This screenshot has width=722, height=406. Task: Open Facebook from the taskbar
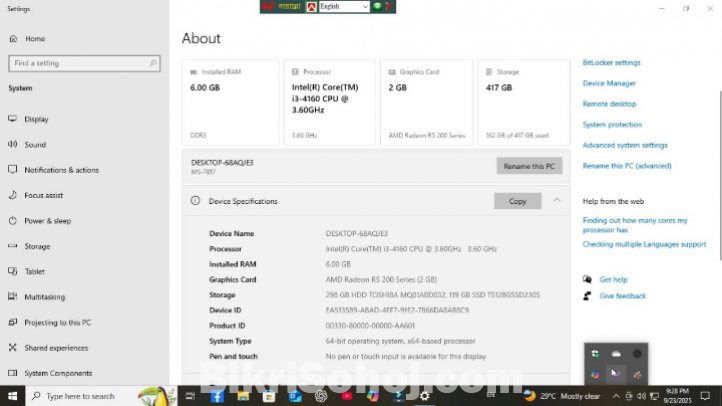pos(216,396)
